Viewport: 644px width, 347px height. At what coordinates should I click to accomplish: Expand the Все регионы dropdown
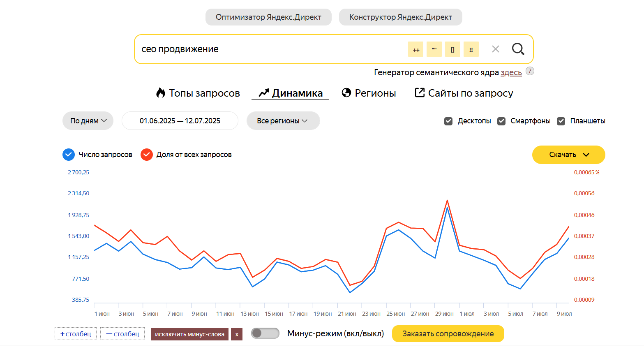(283, 120)
